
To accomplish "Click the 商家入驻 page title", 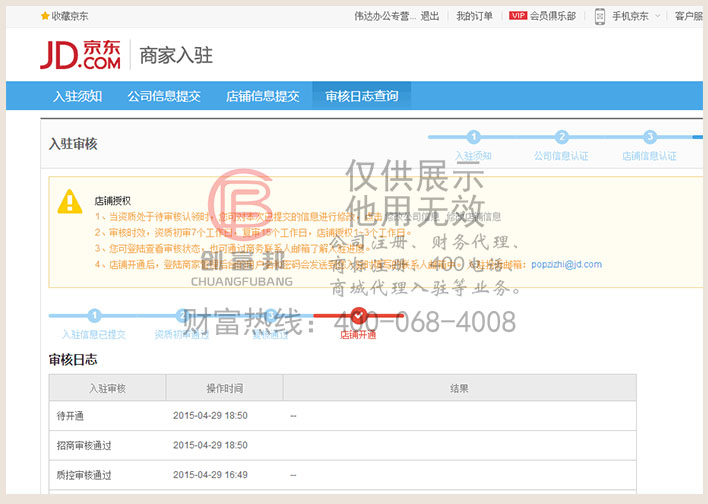I will 176,55.
